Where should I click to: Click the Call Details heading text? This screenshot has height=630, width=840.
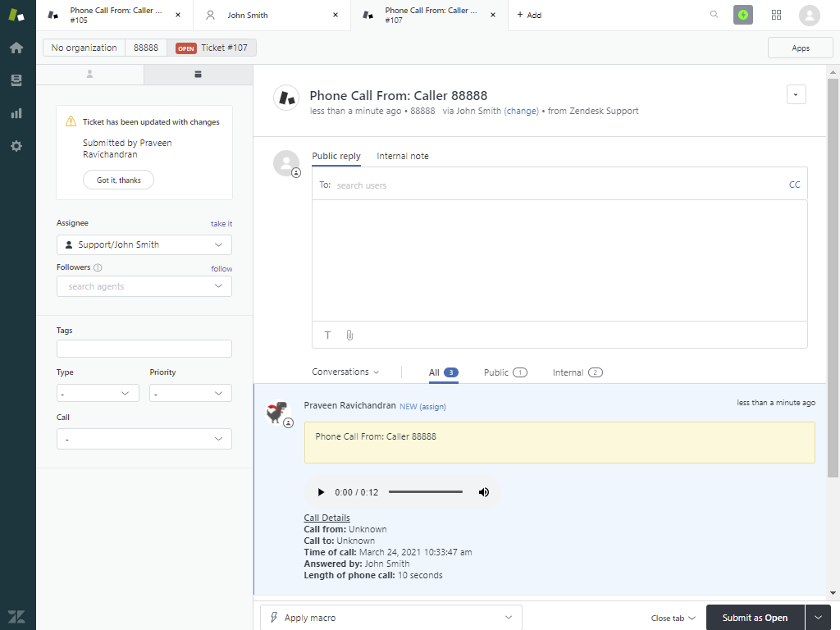tap(326, 518)
